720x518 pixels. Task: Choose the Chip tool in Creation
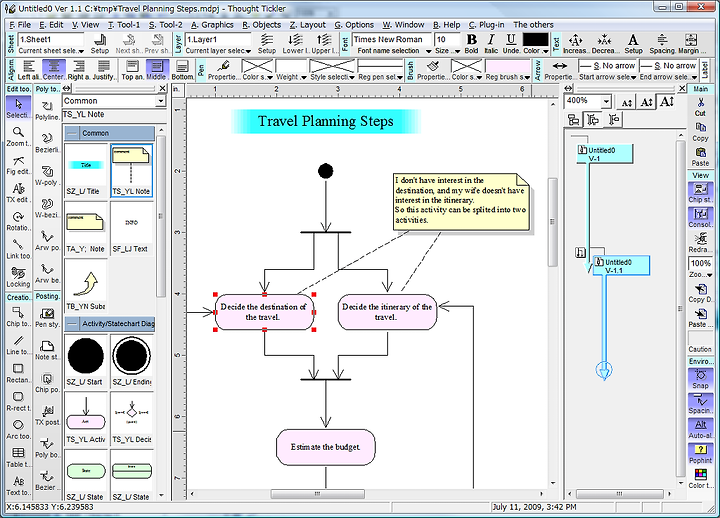(x=18, y=316)
